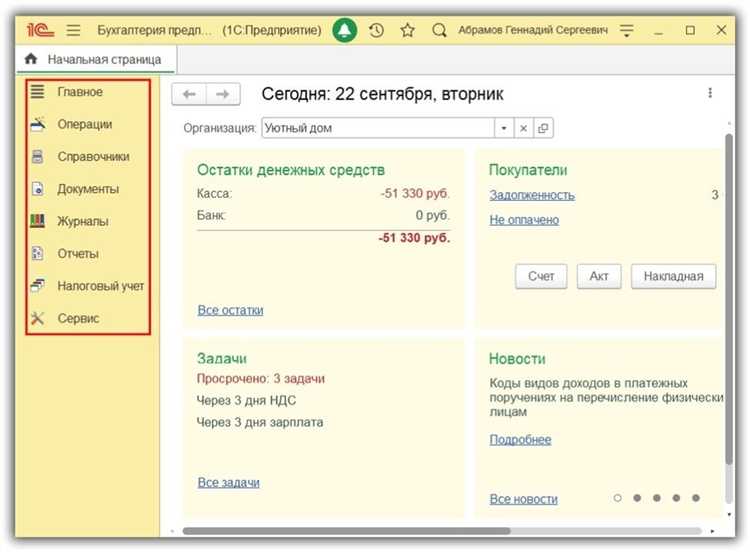Select the first news pagination dot

618,497
